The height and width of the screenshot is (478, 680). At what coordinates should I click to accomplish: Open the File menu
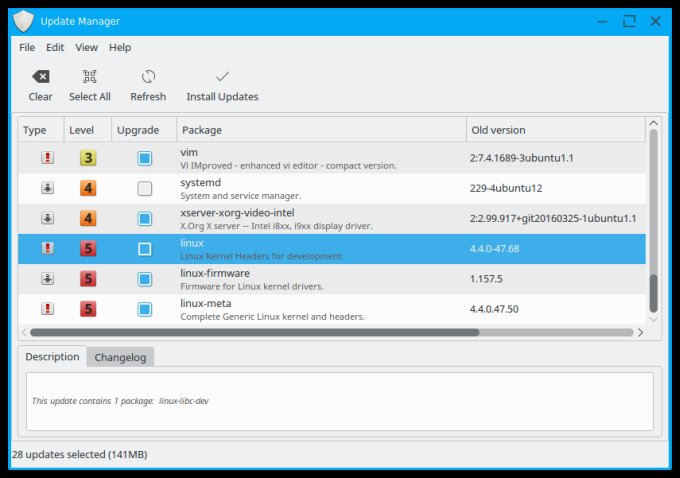click(x=27, y=47)
